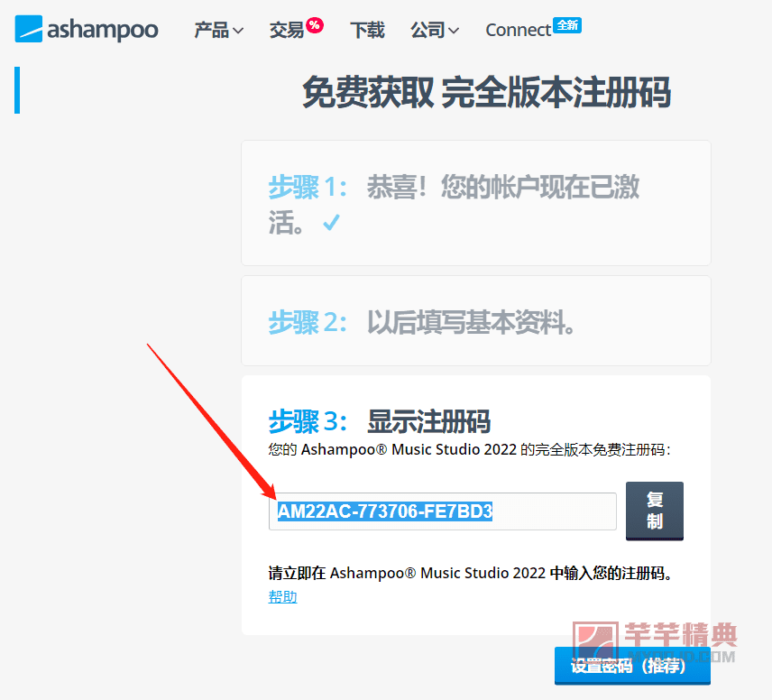Click the ashampoo wordmark text

tap(103, 30)
